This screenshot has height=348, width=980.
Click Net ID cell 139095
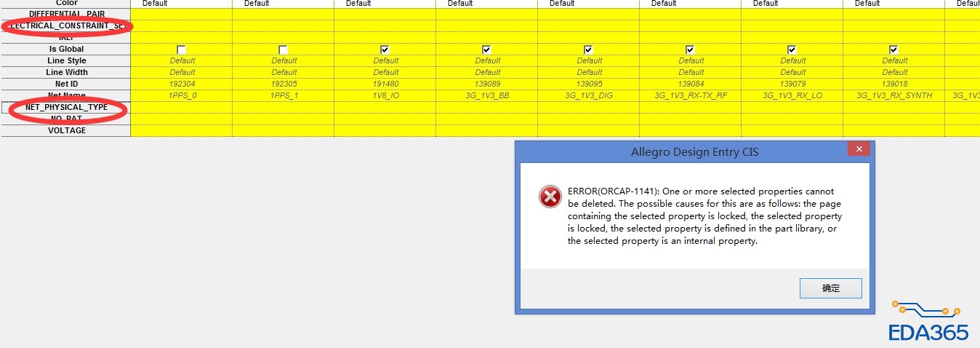pyautogui.click(x=589, y=84)
